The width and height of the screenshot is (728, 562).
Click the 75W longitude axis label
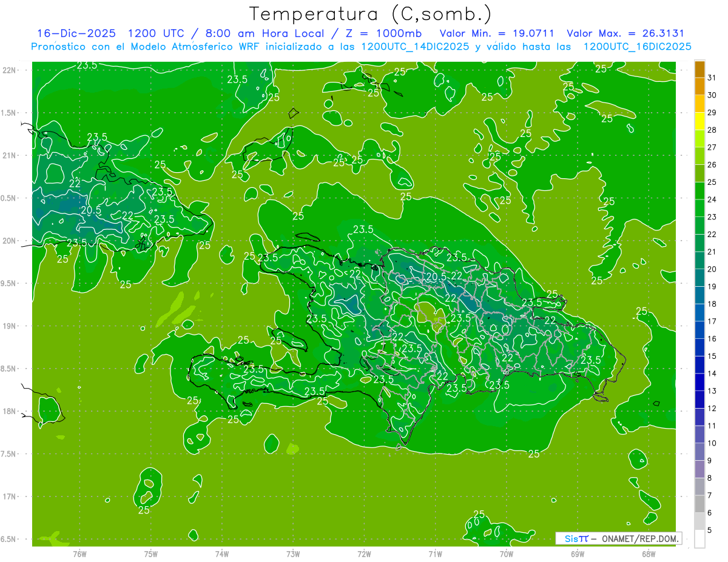tap(151, 554)
